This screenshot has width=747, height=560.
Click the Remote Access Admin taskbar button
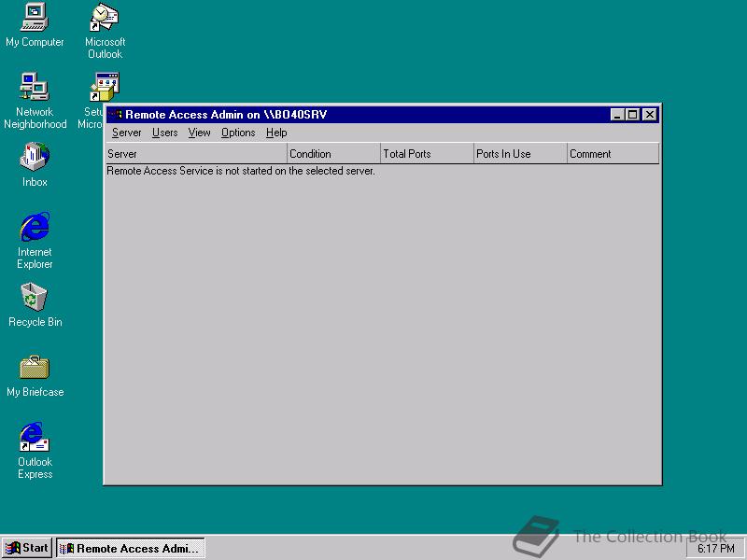[x=131, y=548]
